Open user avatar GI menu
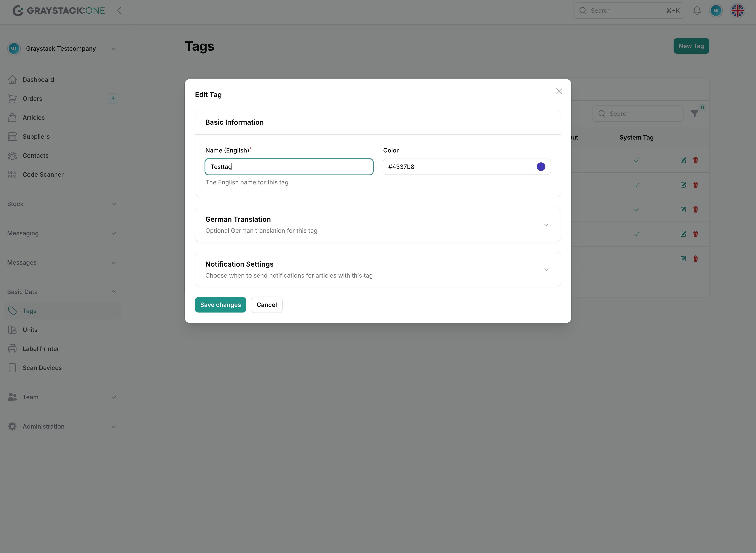 [x=716, y=11]
